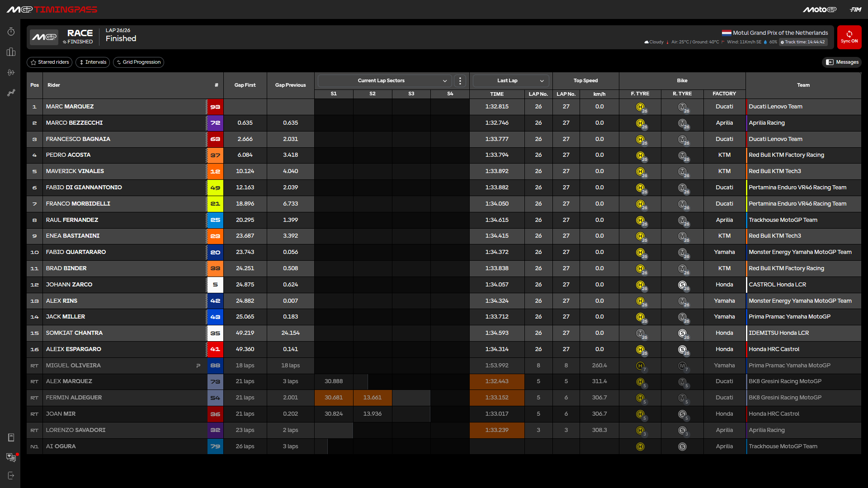Toggle Starred riders filter
Viewport: 868px width, 488px height.
[x=50, y=62]
